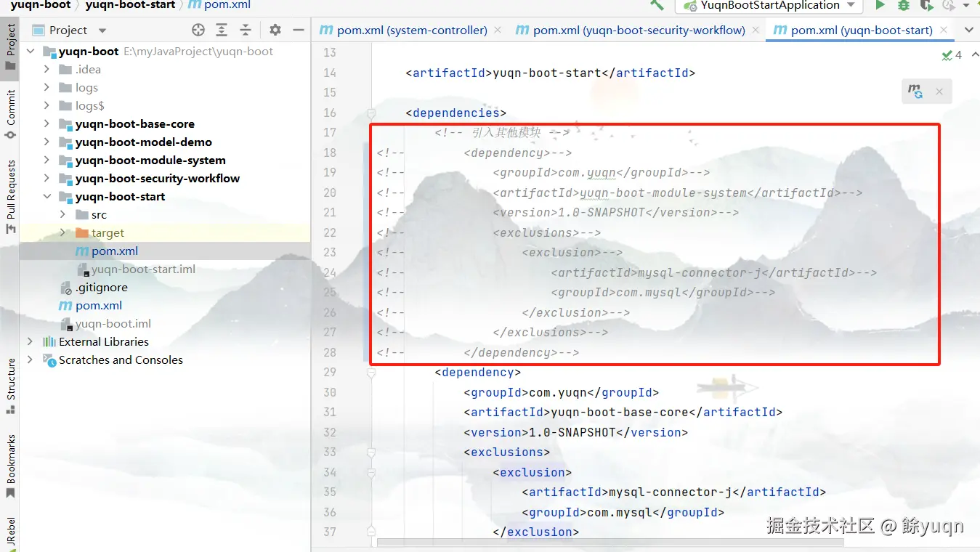Screen dimensions: 980x552
Task: Expand yuqn-boot-base-core module
Action: coord(46,124)
